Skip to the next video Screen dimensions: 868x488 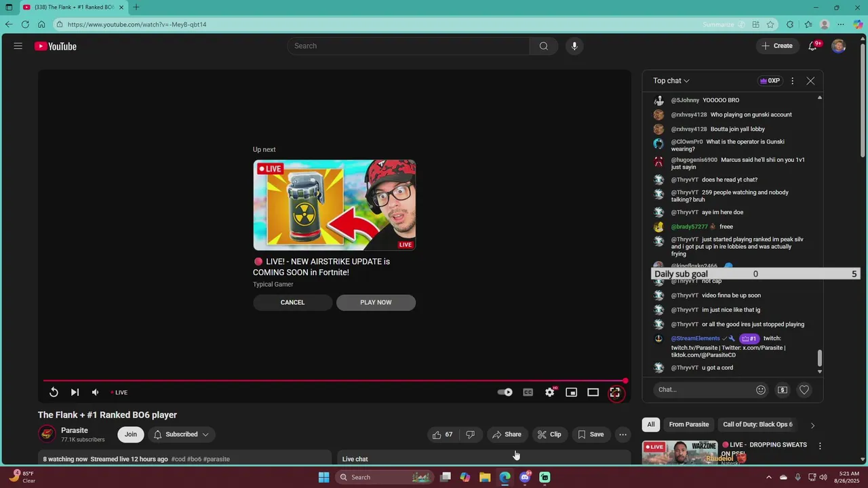click(75, 392)
